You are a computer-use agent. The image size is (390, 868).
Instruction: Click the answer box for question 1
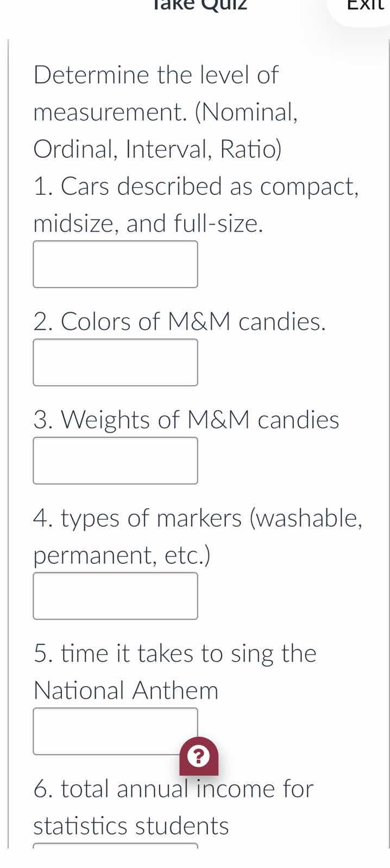115,264
